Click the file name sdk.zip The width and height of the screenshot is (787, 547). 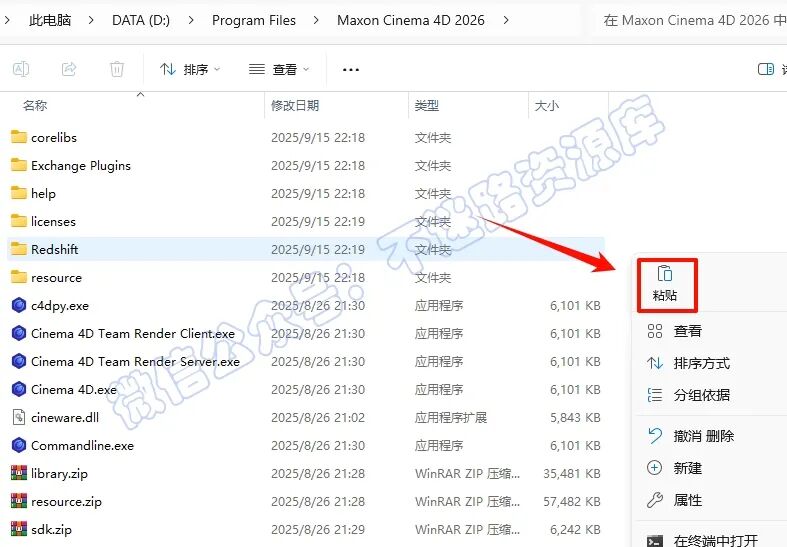pos(51,530)
